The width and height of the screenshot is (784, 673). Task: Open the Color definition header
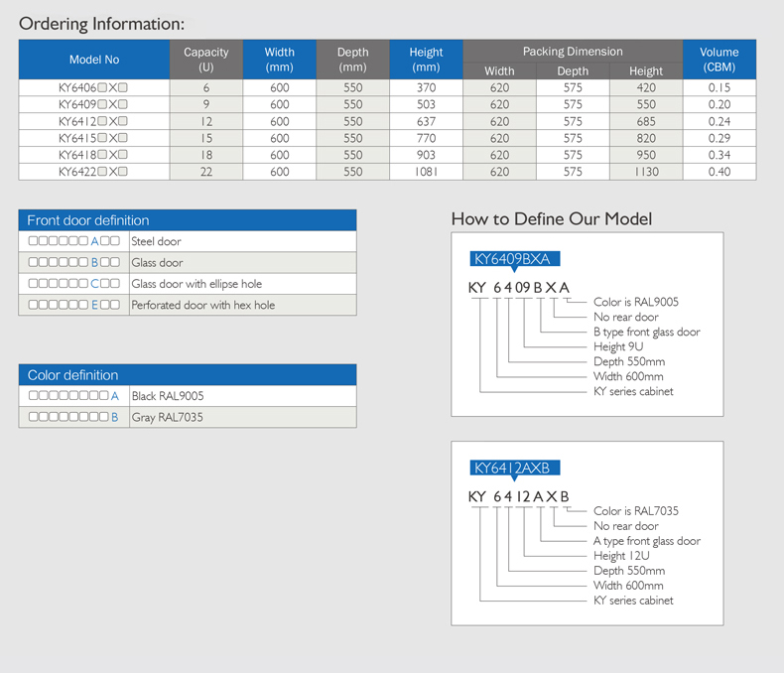tap(188, 375)
